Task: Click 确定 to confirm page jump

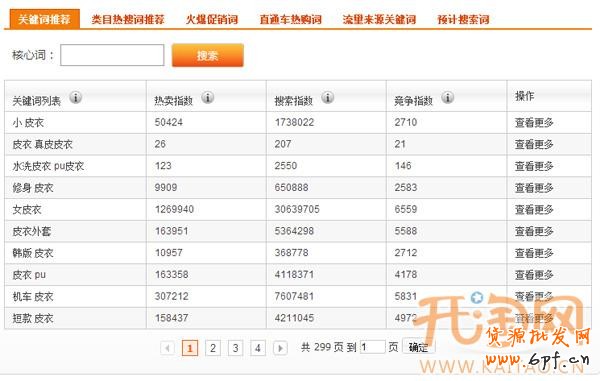Action: [x=419, y=347]
